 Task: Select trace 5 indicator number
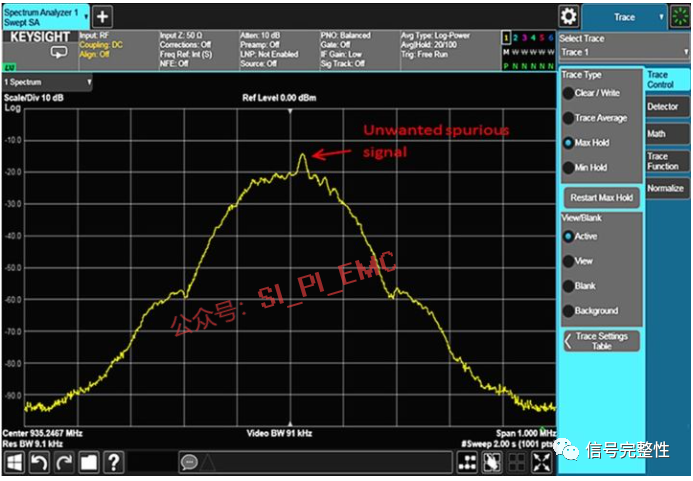pyautogui.click(x=542, y=38)
